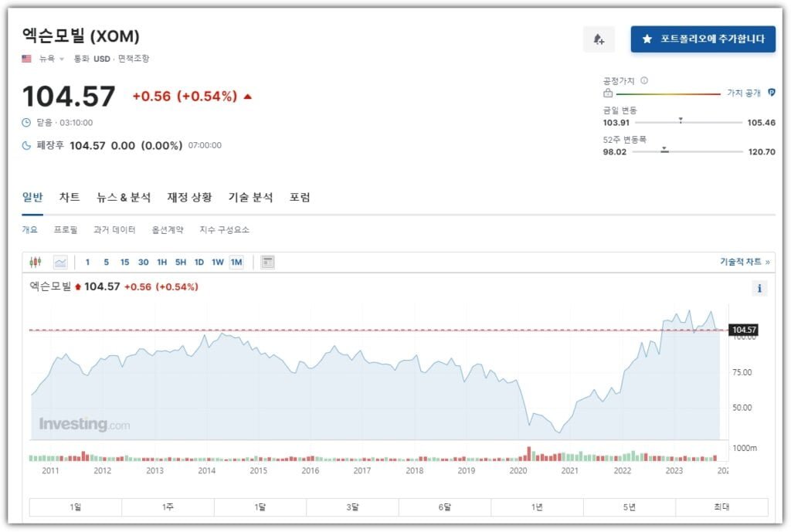Screen dimensions: 791x532
Task: Select the 5년 range button
Action: (x=630, y=507)
